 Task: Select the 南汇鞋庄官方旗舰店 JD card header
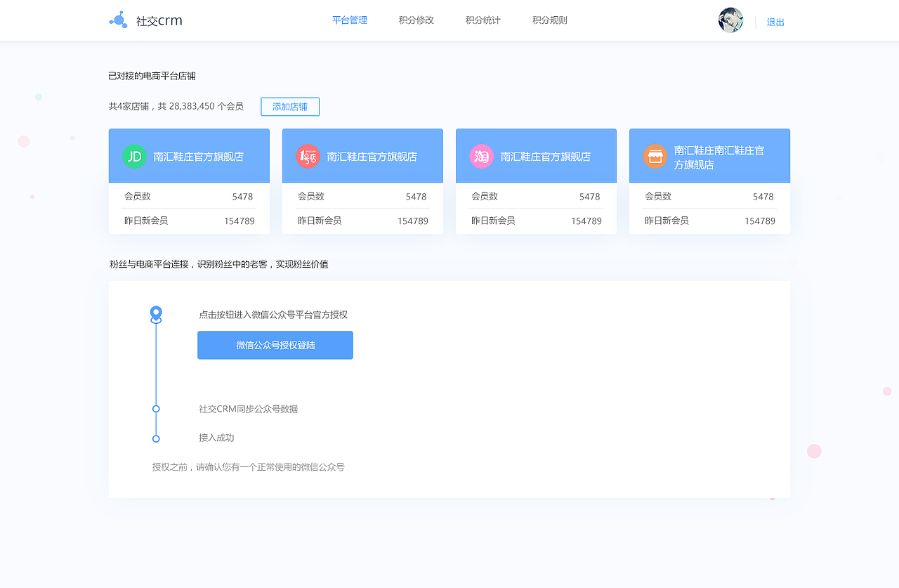pos(189,155)
